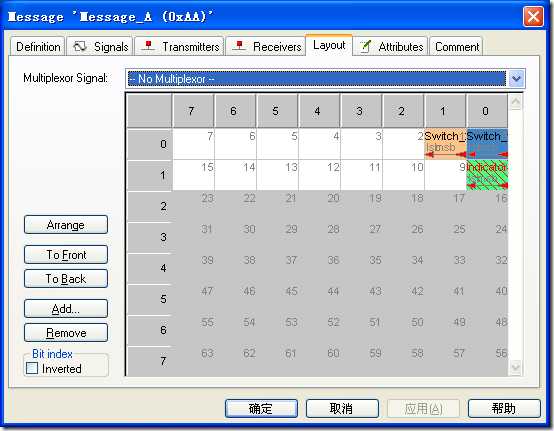Screen dimensions: 554x431
Task: Click the Add... button
Action: 66,308
